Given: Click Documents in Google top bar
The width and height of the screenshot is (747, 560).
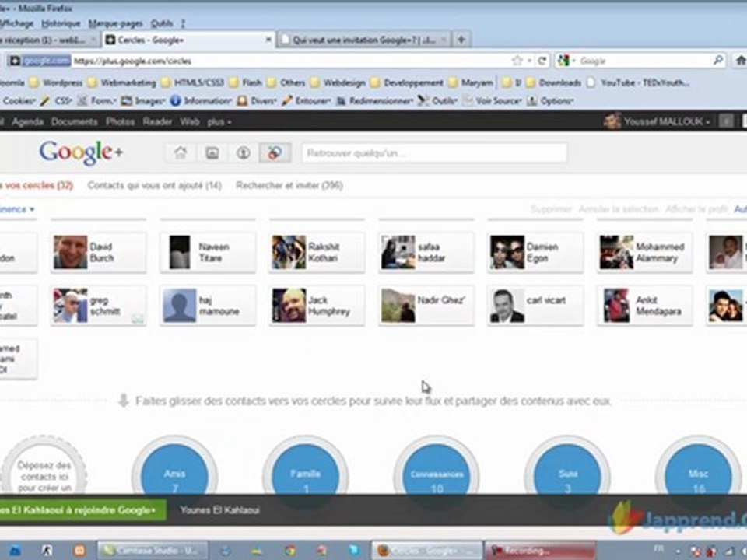Looking at the screenshot, I should tap(75, 122).
